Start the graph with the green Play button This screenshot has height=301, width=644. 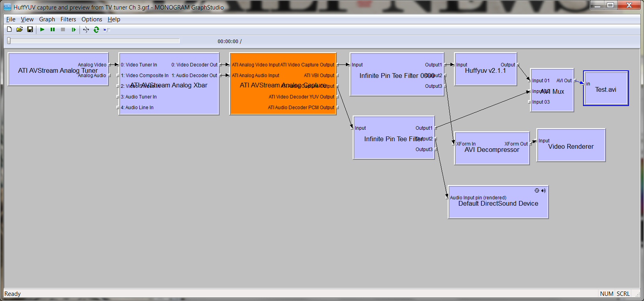click(42, 30)
